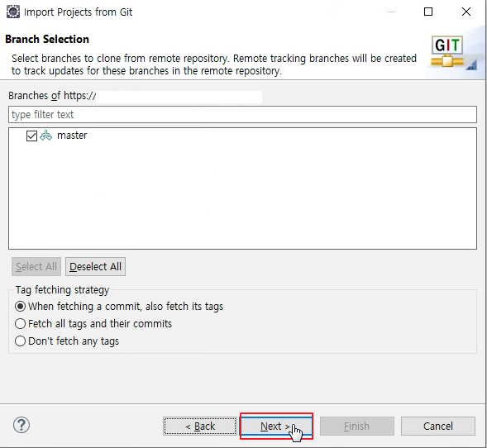Image resolution: width=487 pixels, height=448 pixels.
Task: Click the disabled Finish button
Action: [x=357, y=426]
